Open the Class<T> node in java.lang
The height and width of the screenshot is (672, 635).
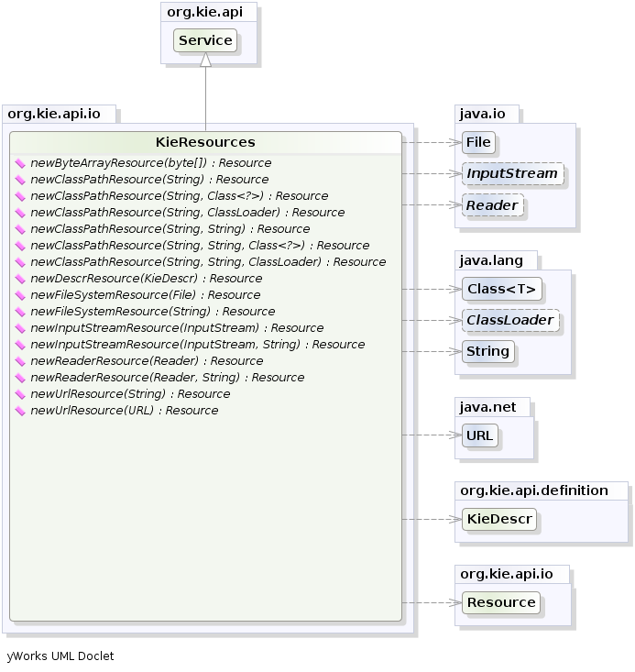(501, 289)
